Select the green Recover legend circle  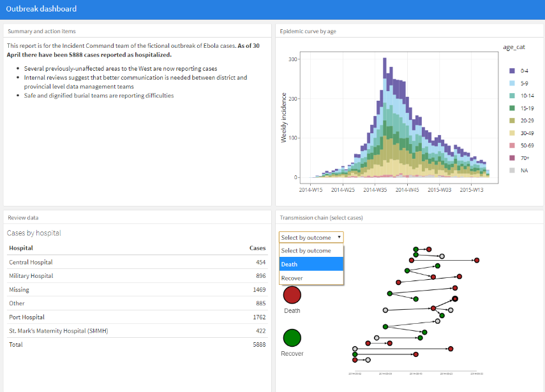292,338
